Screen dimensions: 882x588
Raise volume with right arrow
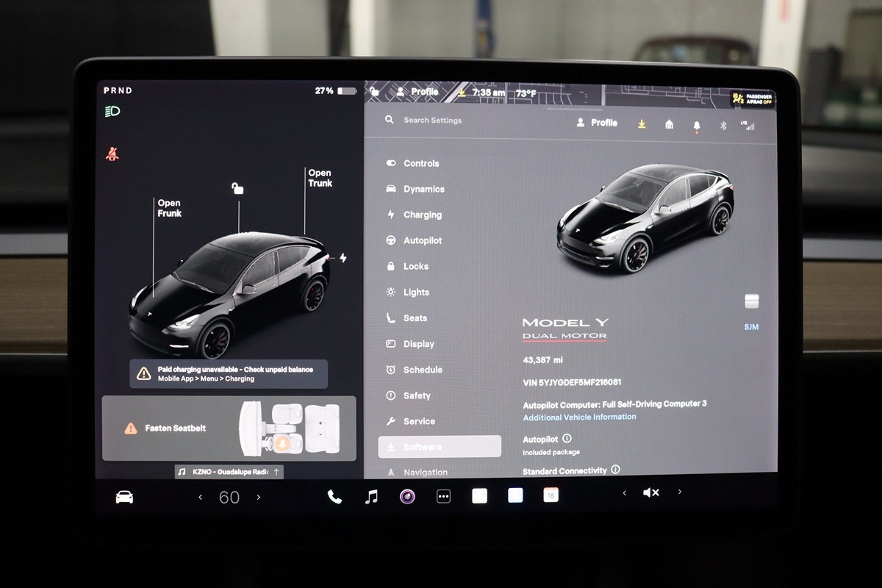679,492
